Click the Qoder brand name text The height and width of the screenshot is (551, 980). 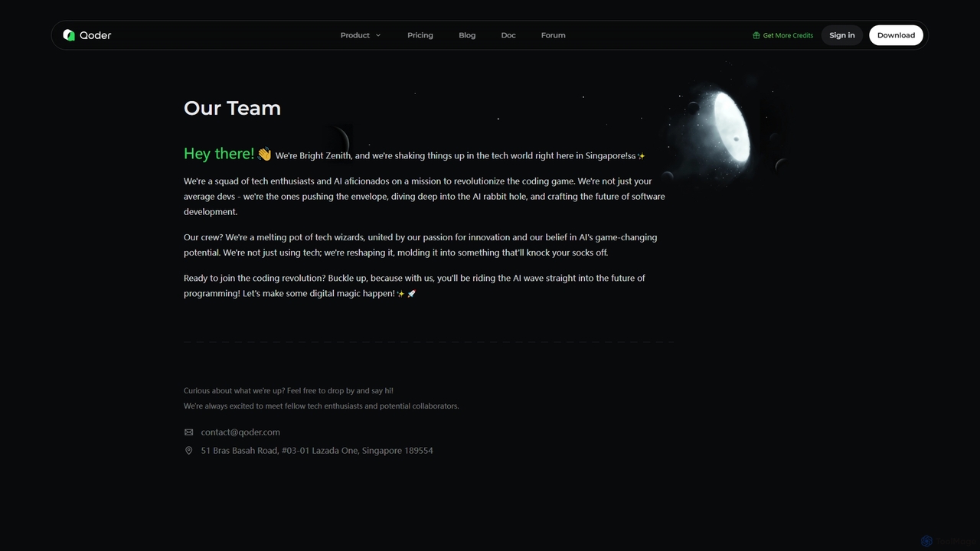click(x=95, y=35)
